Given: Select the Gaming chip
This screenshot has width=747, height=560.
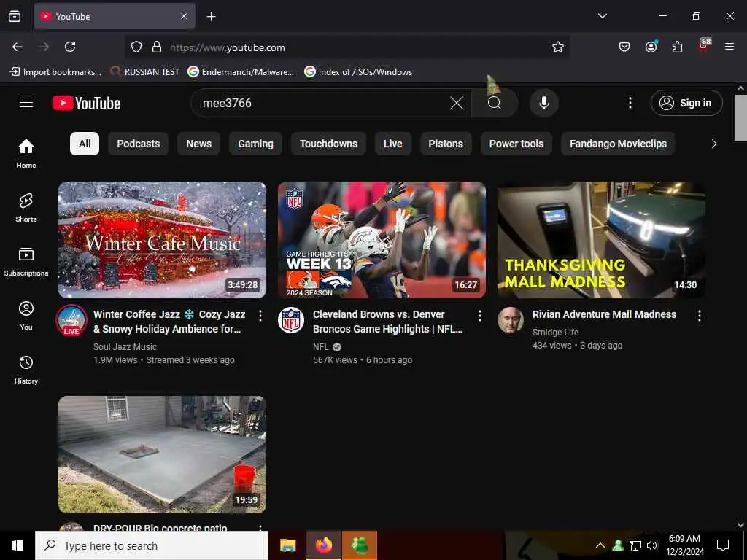Looking at the screenshot, I should (255, 144).
